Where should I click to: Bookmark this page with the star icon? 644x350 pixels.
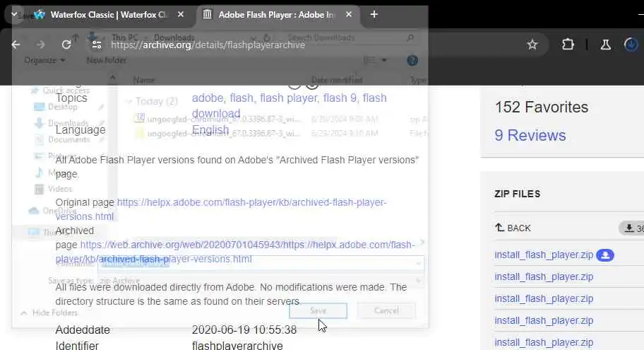coord(532,45)
